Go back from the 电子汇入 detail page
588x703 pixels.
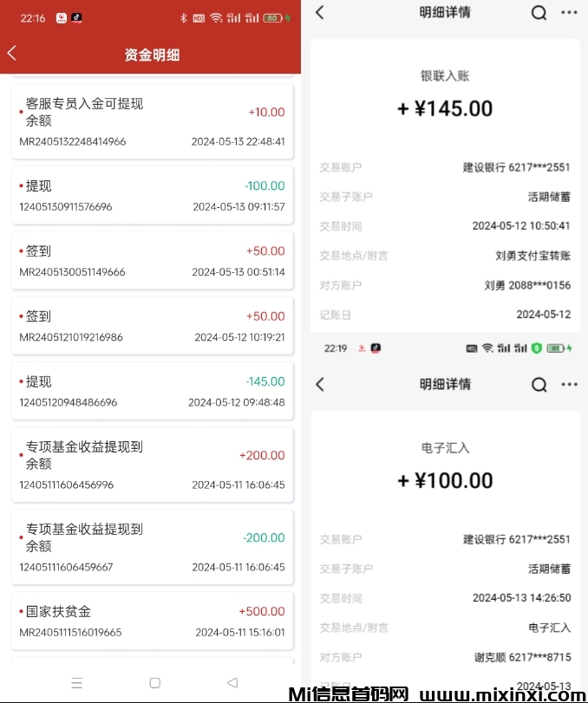pyautogui.click(x=320, y=384)
